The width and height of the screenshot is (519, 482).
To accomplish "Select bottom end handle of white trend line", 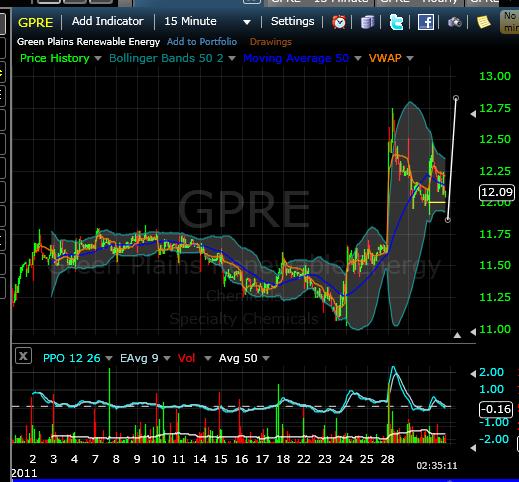I will (x=448, y=220).
